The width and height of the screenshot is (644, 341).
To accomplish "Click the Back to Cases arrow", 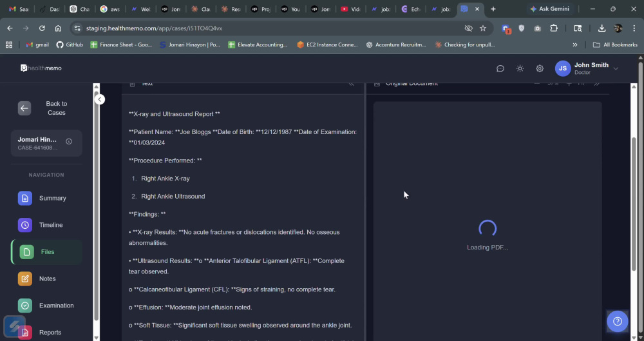I will [24, 108].
